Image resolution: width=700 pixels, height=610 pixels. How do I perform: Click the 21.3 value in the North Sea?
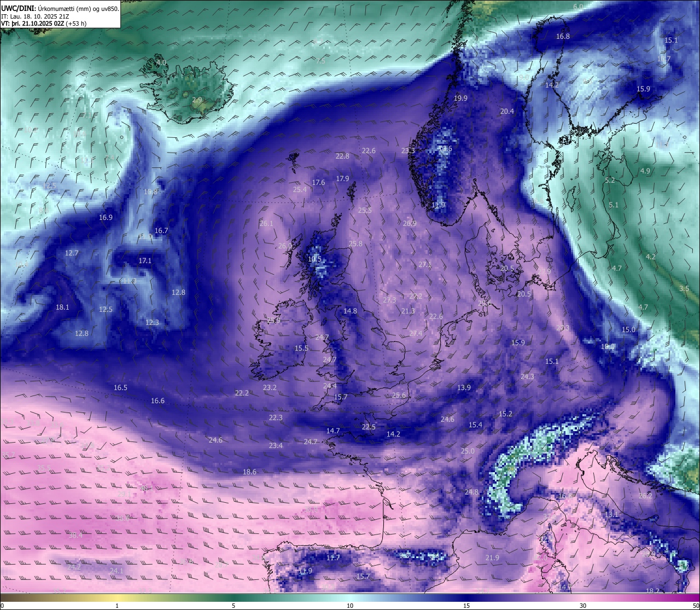(x=408, y=311)
